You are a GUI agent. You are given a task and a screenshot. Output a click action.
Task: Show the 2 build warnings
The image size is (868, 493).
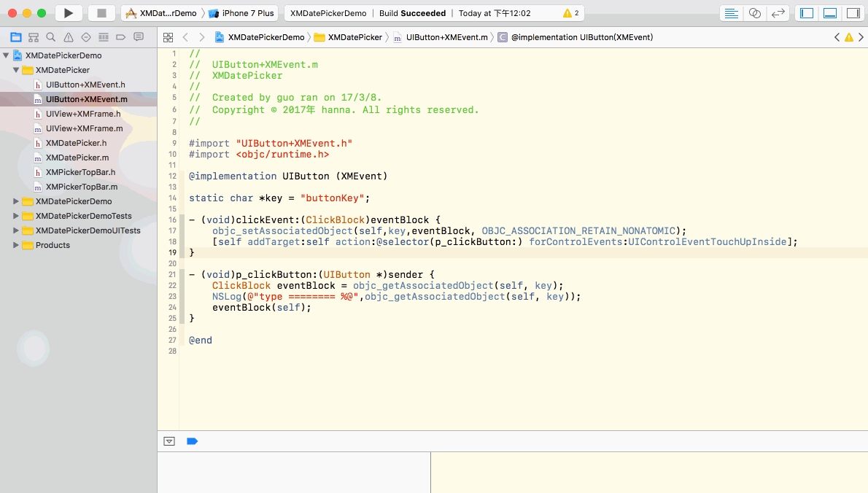coord(570,12)
